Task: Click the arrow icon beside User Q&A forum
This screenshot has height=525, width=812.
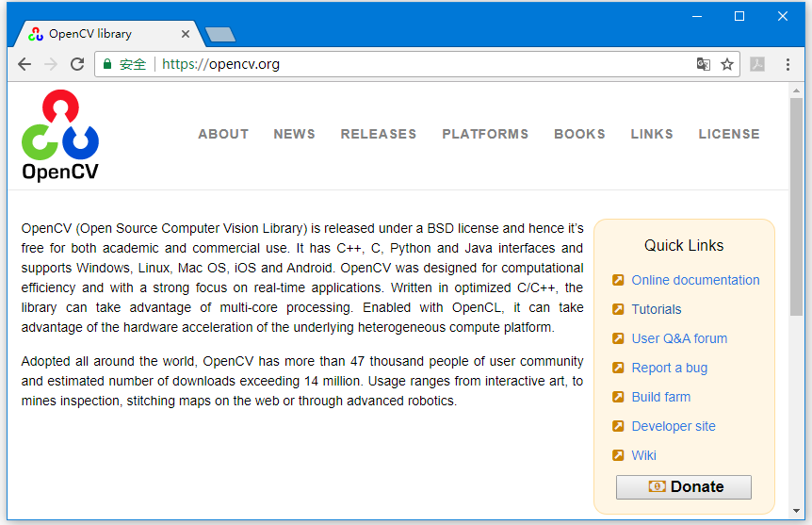Action: point(618,338)
